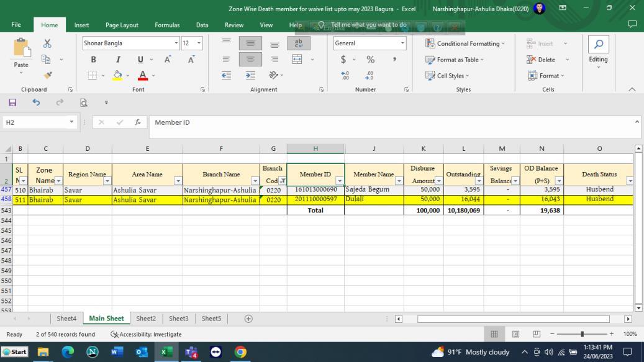Image resolution: width=644 pixels, height=362 pixels.
Task: Open the Borders button
Action: [x=93, y=76]
